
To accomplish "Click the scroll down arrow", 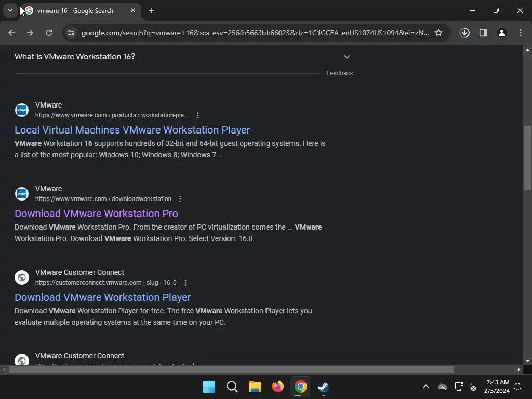I will tap(527, 361).
